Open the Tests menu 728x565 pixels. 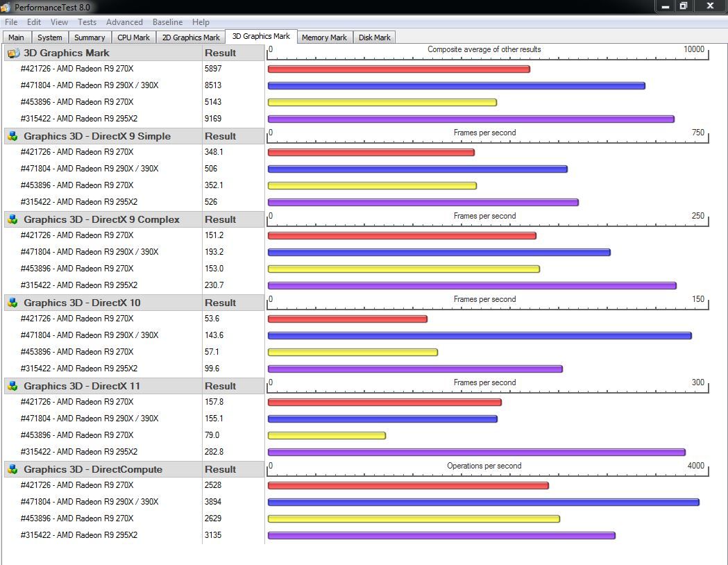pos(87,22)
